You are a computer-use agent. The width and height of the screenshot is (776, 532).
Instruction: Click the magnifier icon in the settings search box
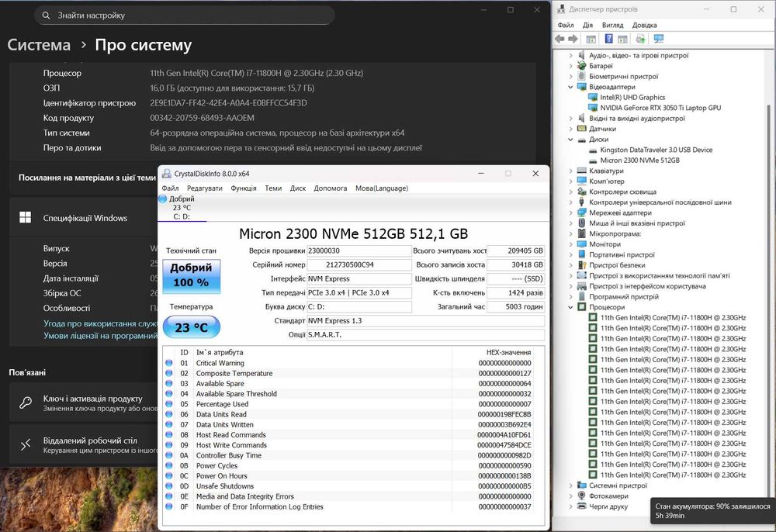pyautogui.click(x=46, y=16)
